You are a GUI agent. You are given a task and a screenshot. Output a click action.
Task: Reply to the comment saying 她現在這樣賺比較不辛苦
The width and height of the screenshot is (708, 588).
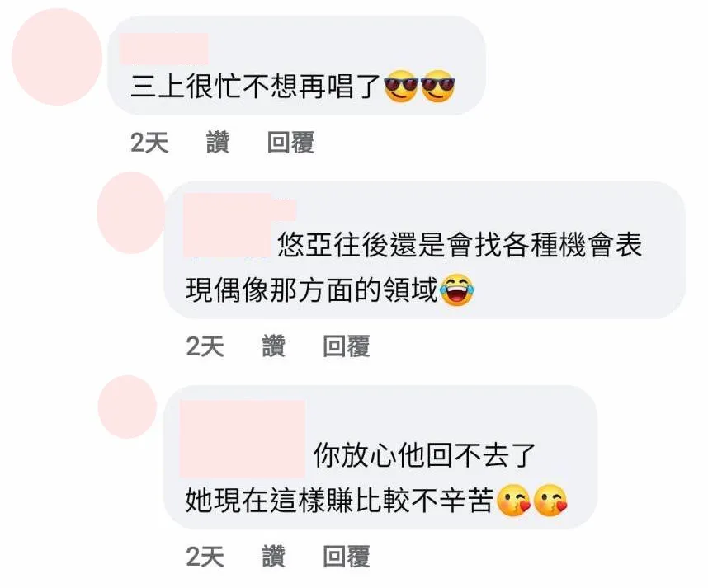347,556
